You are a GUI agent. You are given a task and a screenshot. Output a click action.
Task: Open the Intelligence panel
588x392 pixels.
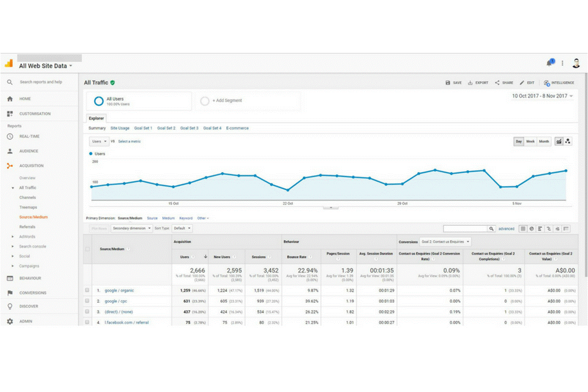point(559,83)
